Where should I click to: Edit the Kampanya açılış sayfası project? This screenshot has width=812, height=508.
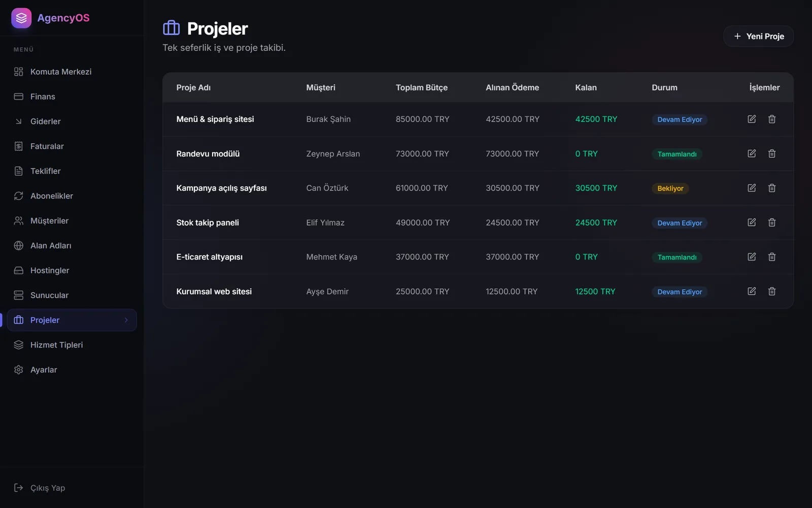[752, 188]
